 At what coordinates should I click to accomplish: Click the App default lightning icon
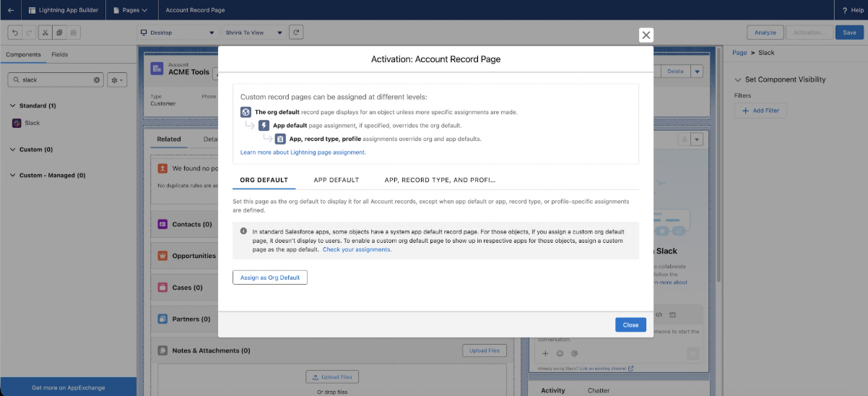point(264,125)
